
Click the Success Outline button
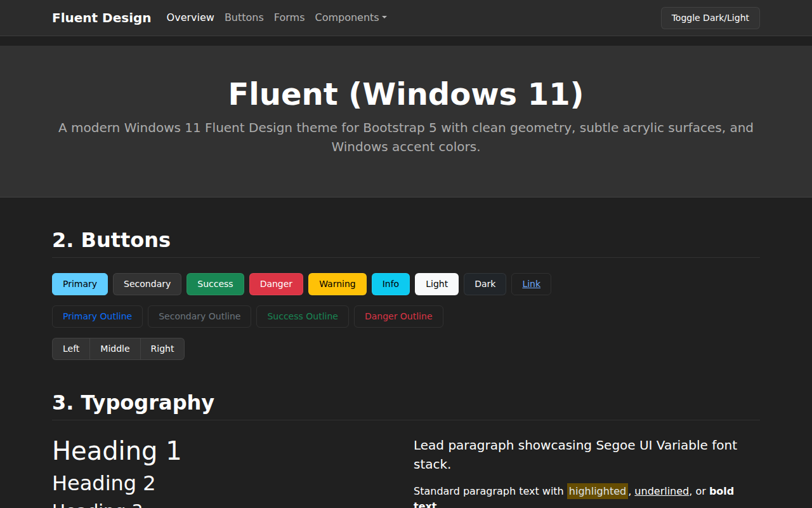point(303,316)
